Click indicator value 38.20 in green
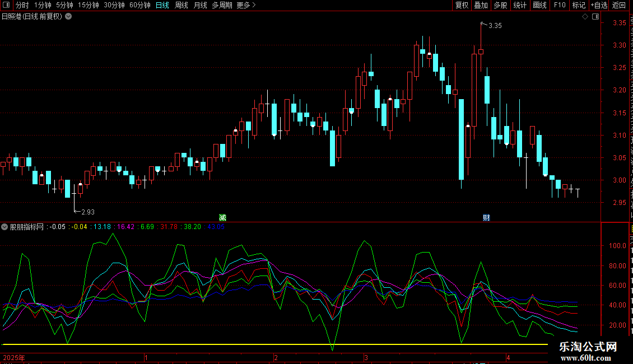This screenshot has width=633, height=364. coord(193,227)
